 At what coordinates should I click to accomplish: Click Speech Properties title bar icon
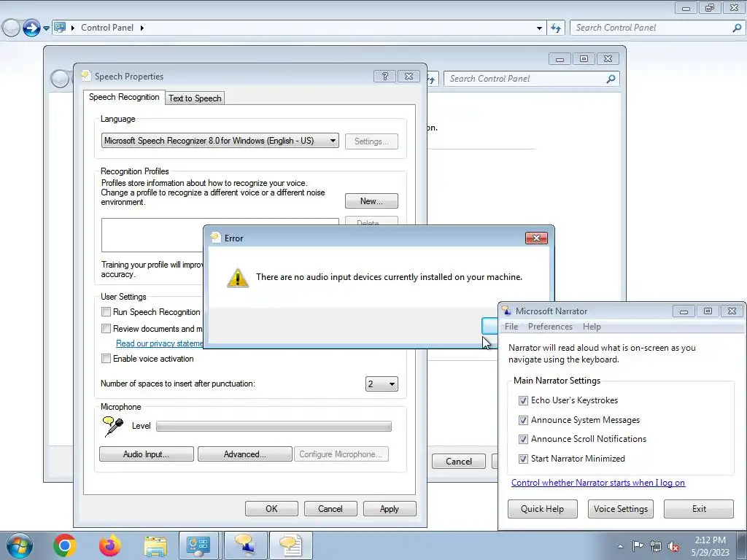86,76
